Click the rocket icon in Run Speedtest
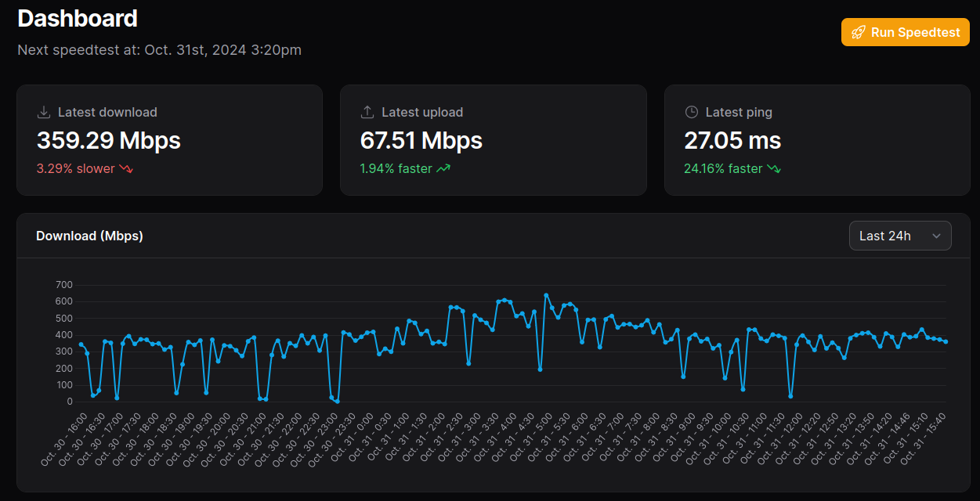 click(858, 33)
